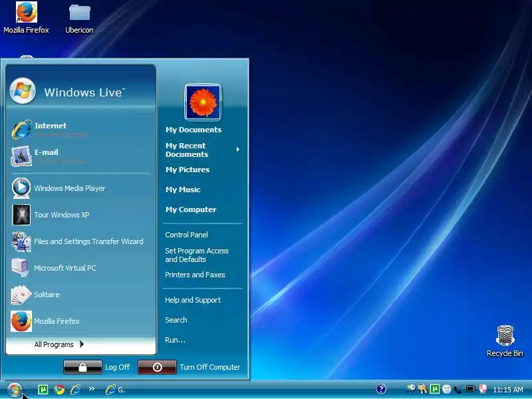The height and width of the screenshot is (399, 532).
Task: Open the Ubericon desktop folder
Action: coord(79,18)
